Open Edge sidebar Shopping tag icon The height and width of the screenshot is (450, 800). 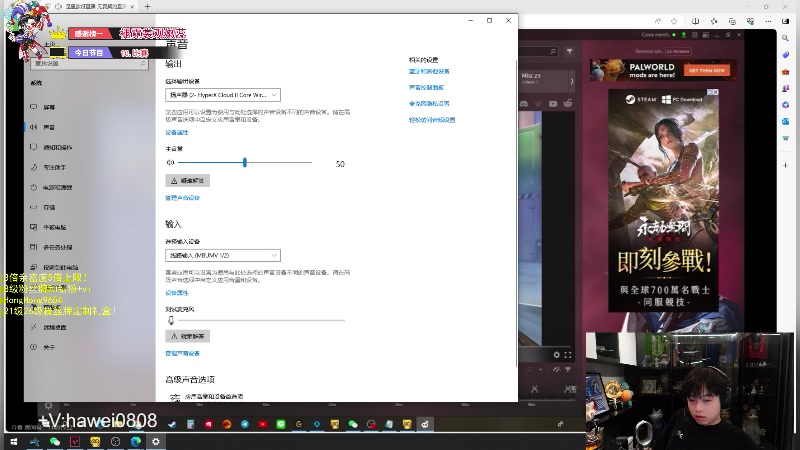pyautogui.click(x=785, y=55)
